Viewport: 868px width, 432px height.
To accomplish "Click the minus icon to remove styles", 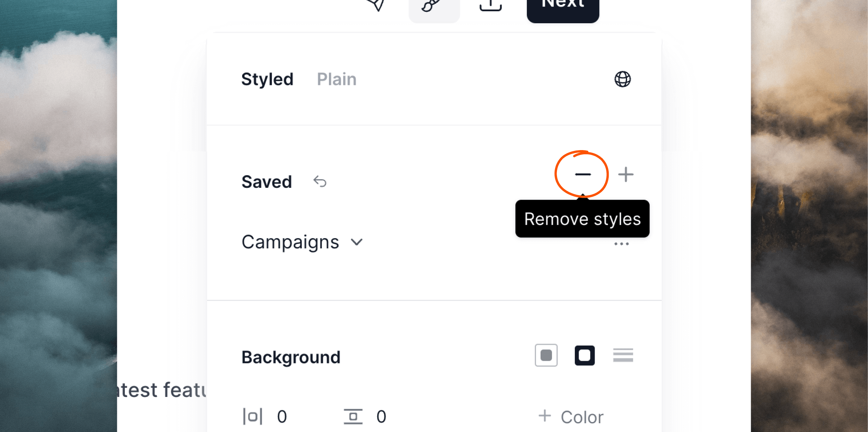I will pyautogui.click(x=582, y=174).
